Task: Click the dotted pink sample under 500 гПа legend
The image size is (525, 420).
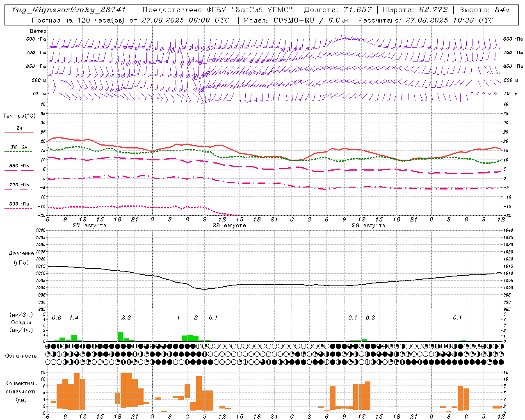Action: tap(18, 208)
